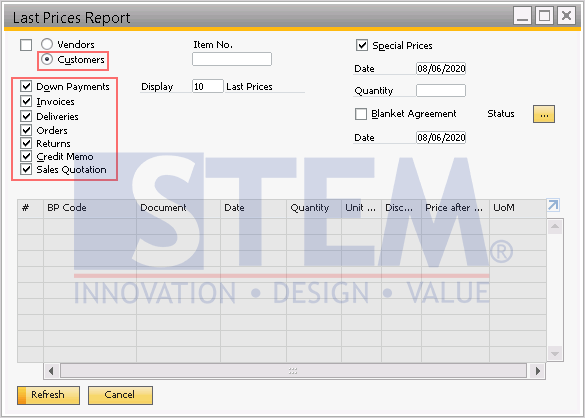Open the Status selection ellipsis button

point(544,114)
